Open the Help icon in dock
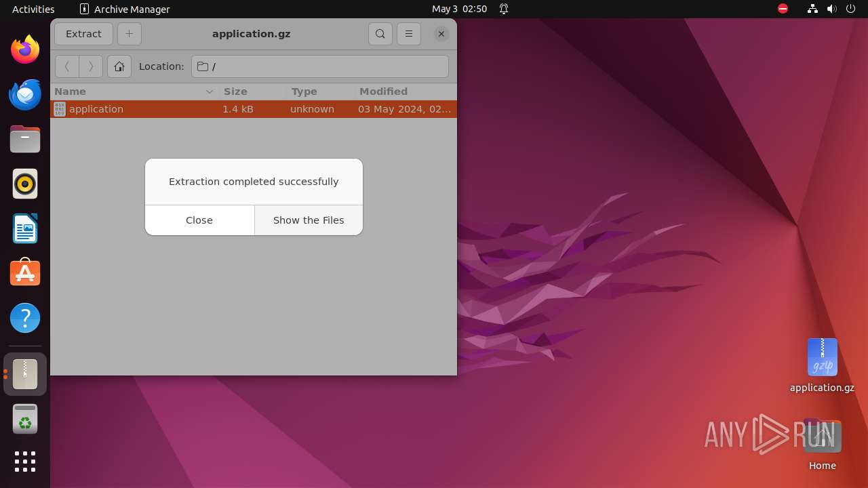 click(25, 318)
